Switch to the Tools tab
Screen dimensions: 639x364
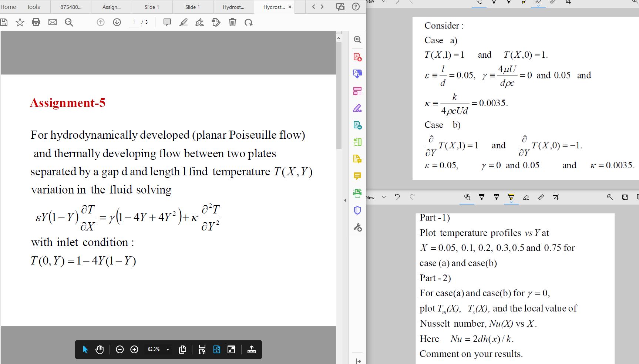33,7
